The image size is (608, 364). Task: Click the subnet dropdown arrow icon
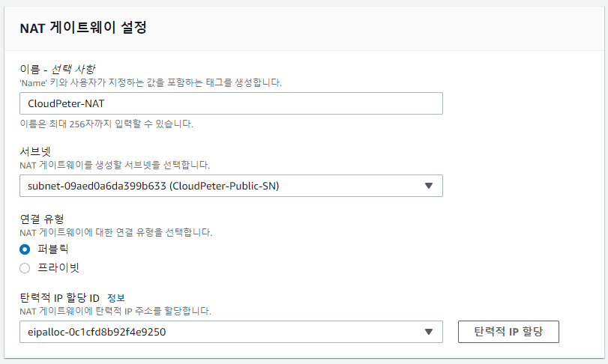click(x=429, y=186)
